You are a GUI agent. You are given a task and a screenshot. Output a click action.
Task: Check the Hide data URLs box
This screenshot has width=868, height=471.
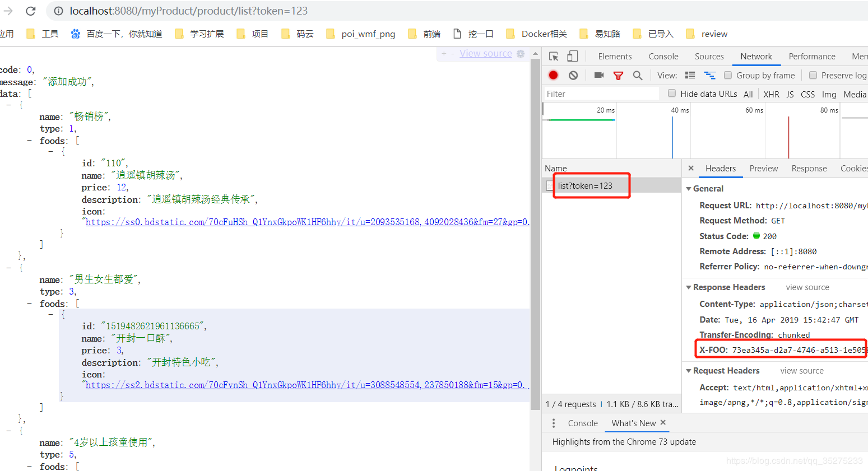(x=671, y=93)
